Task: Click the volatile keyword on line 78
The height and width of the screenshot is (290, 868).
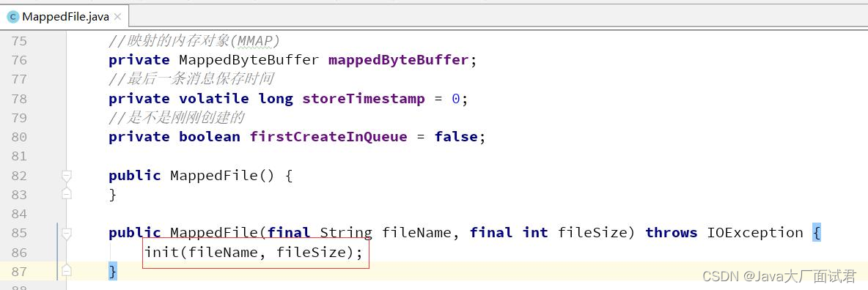Action: click(x=213, y=99)
